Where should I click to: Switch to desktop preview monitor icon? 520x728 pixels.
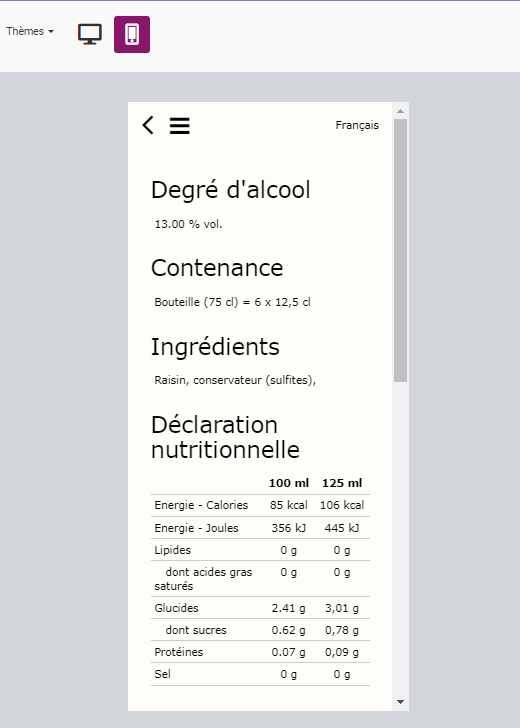click(90, 34)
